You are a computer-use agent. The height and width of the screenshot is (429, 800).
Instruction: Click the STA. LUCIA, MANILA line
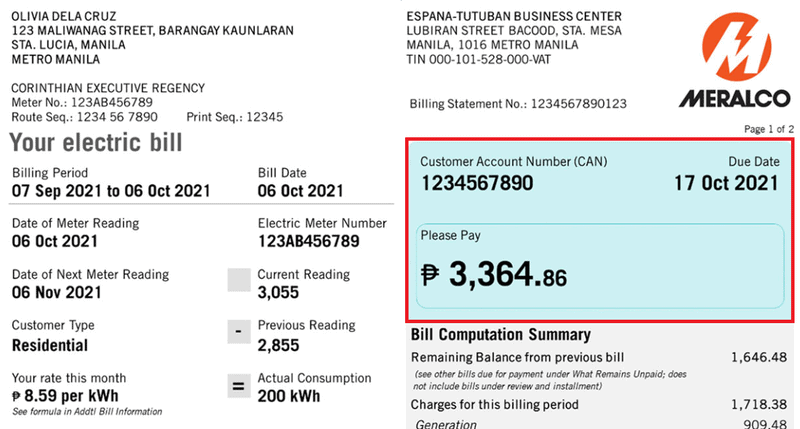click(68, 45)
